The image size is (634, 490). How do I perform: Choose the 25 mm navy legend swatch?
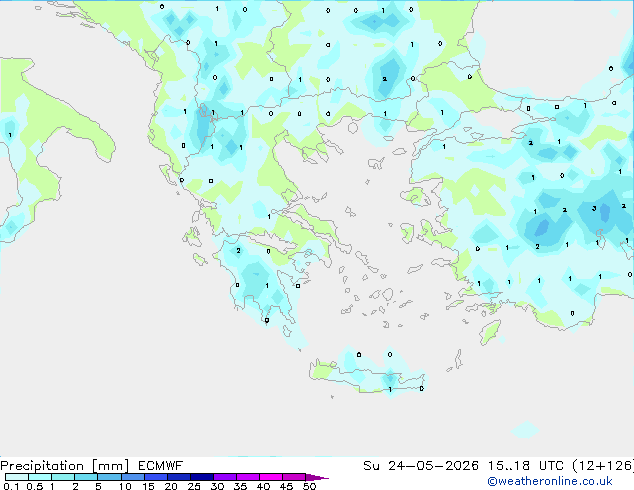[x=202, y=477]
